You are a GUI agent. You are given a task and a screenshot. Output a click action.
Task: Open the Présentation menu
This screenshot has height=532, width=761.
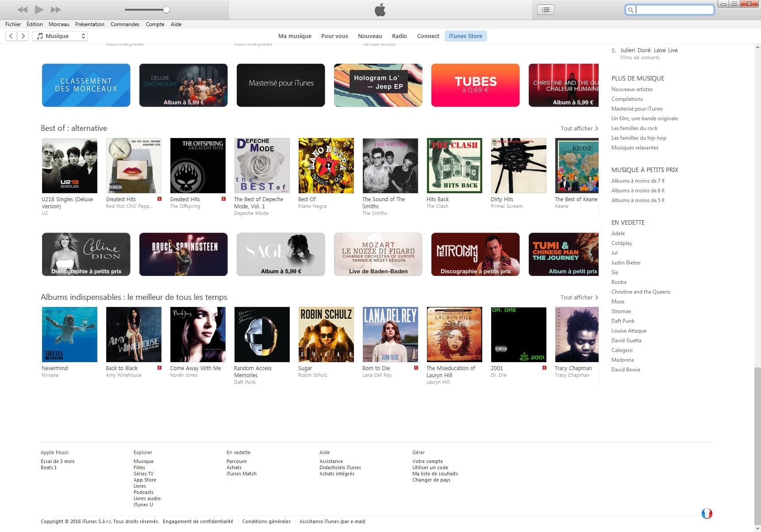tap(89, 24)
